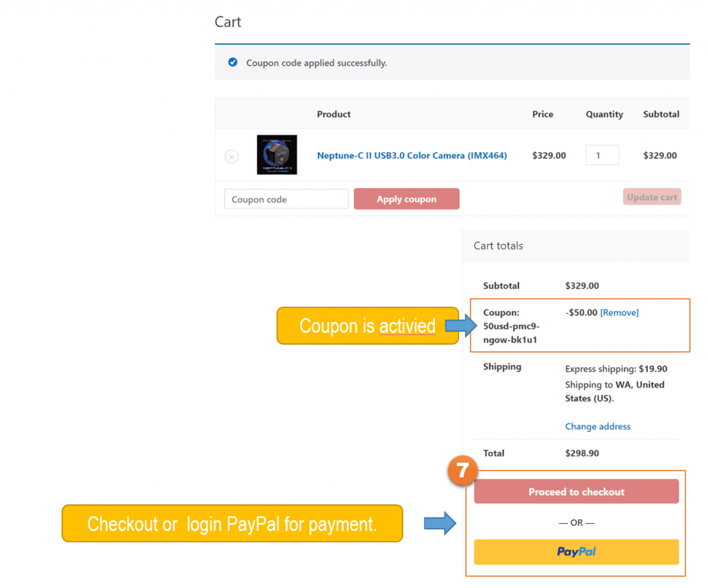Click the blue checkmark success icon
The height and width of the screenshot is (588, 708).
point(233,63)
